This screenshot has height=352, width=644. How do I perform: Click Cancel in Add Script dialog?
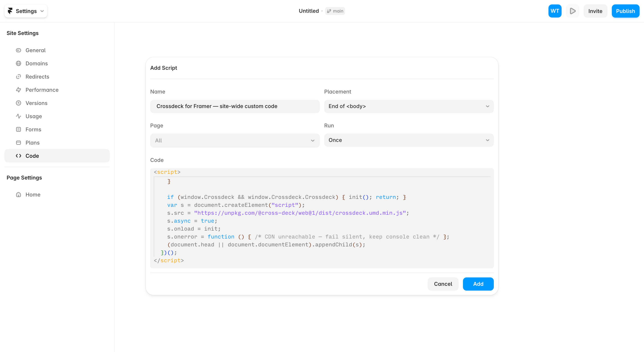tap(443, 284)
